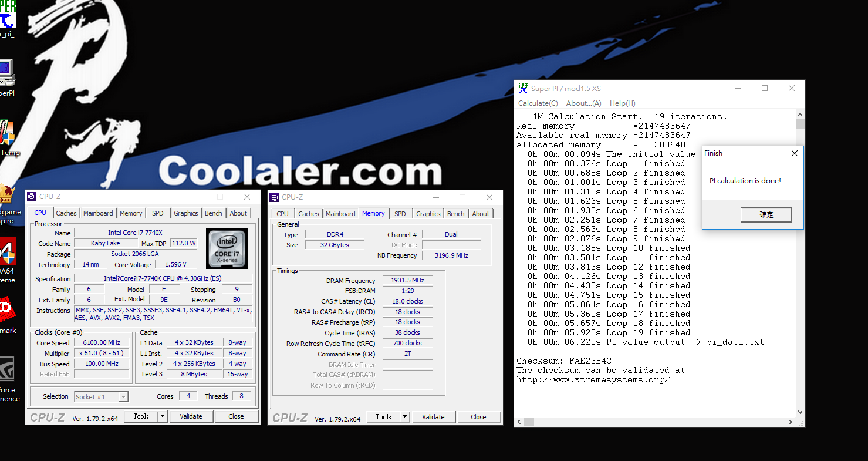The height and width of the screenshot is (461, 868).
Task: Click the Intel Core i7 X-series logo
Action: click(x=227, y=248)
